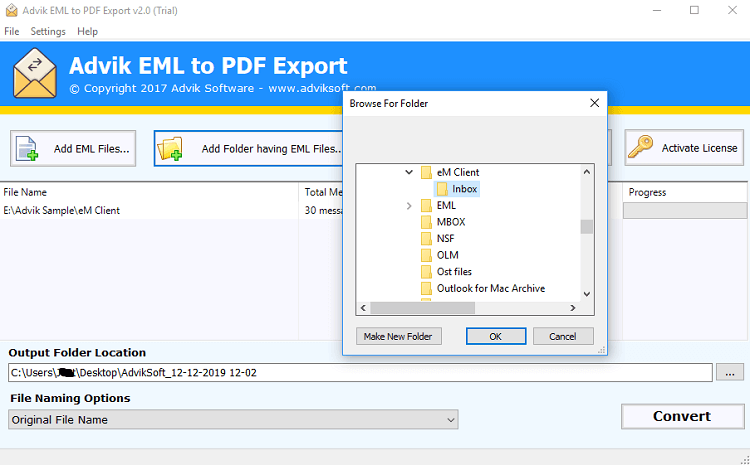This screenshot has height=465, width=750.
Task: Select Outlook for Mac Archive folder name
Action: [x=491, y=288]
